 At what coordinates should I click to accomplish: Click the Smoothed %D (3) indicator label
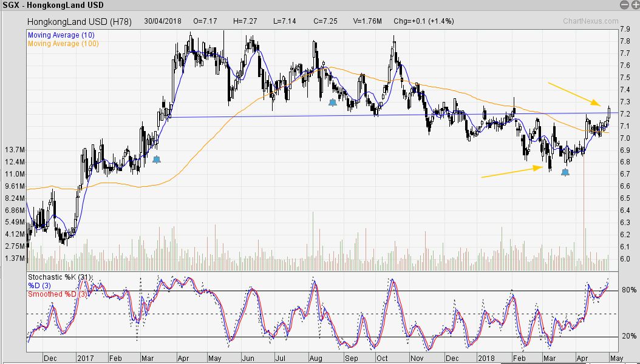[x=58, y=294]
